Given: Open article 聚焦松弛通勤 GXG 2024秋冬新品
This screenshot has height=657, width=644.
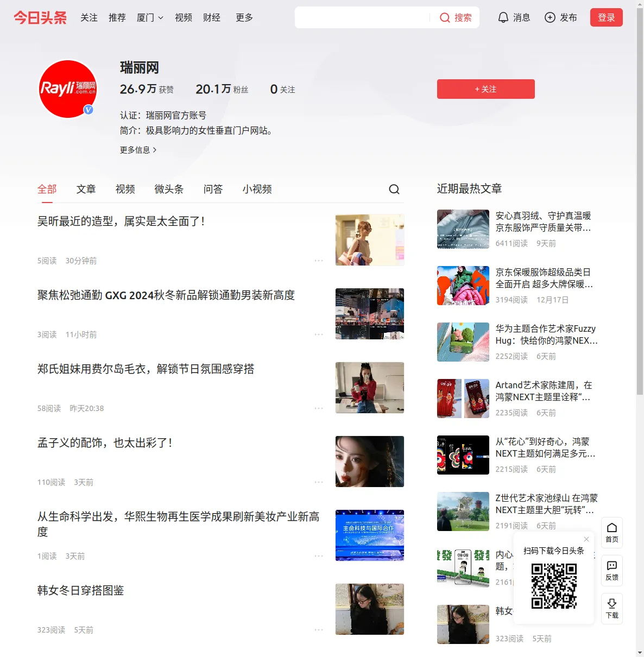Looking at the screenshot, I should pyautogui.click(x=166, y=295).
